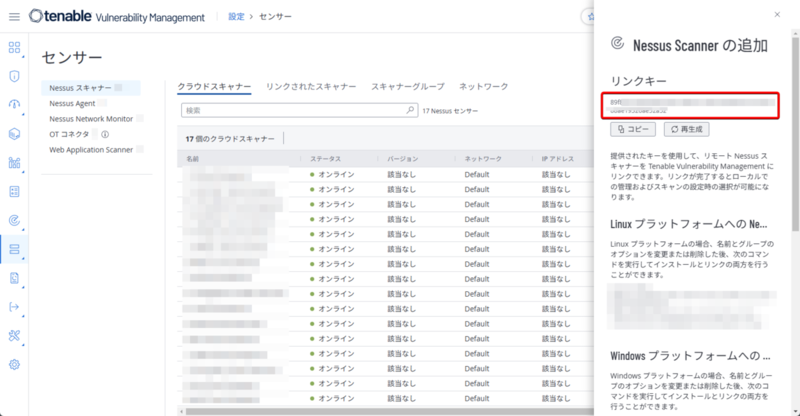This screenshot has width=800, height=416.
Task: Select OT コネクタ in sensor list
Action: pos(69,134)
